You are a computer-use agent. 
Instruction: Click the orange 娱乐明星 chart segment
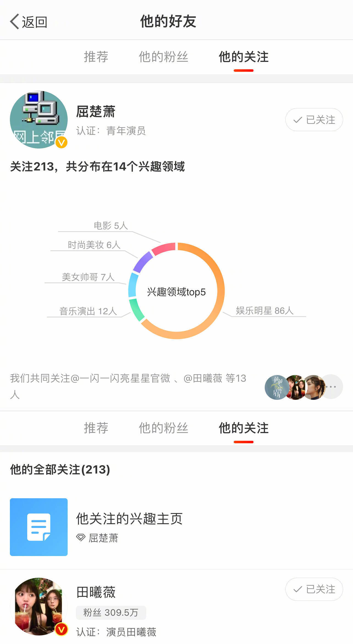(217, 275)
